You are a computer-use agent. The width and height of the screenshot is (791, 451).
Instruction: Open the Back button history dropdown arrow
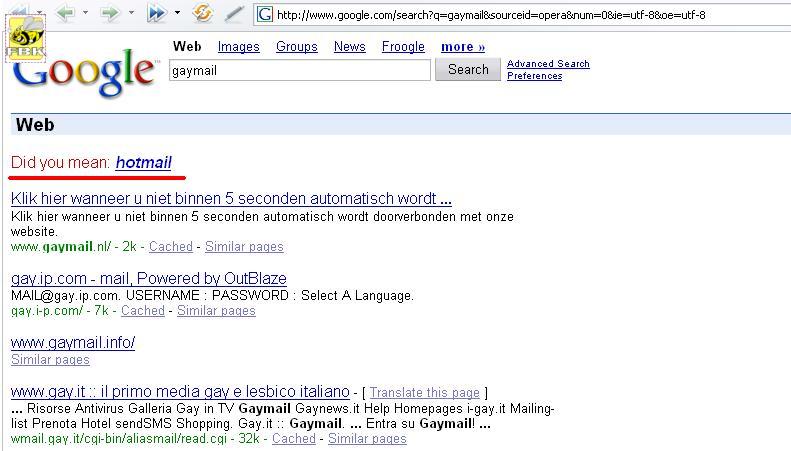pos(85,13)
